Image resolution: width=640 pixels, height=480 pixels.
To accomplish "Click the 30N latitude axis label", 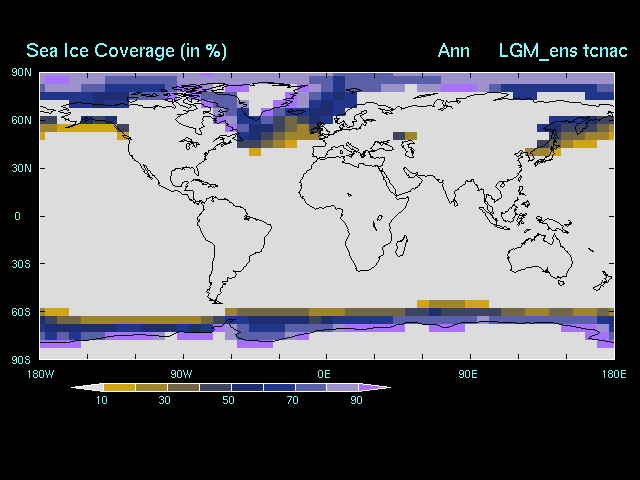I will [x=21, y=168].
